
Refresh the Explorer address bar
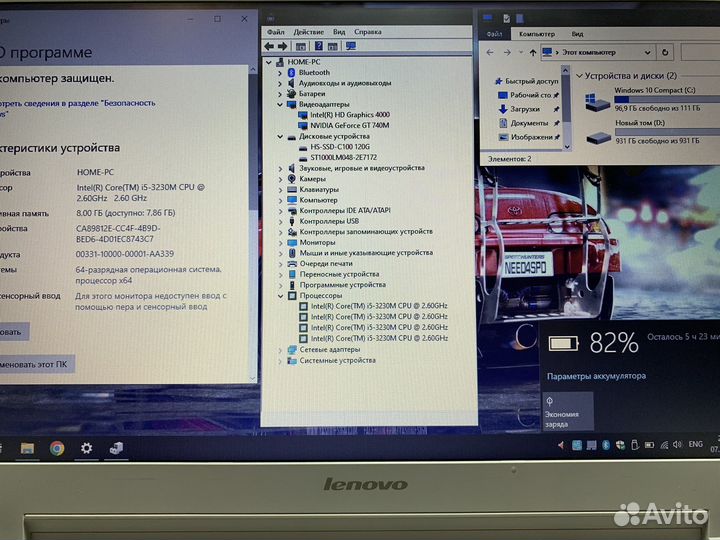tap(665, 52)
